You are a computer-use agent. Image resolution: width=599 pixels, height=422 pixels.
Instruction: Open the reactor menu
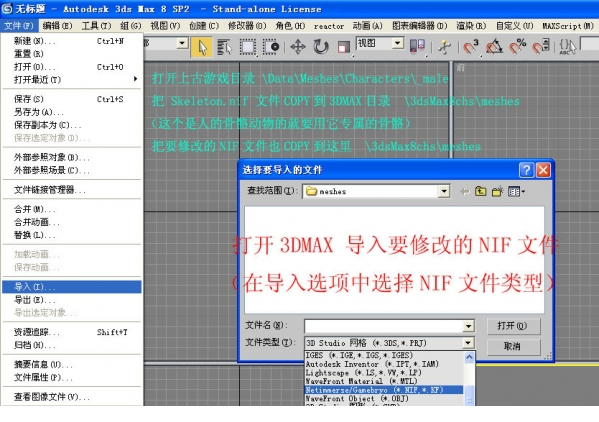(x=329, y=26)
